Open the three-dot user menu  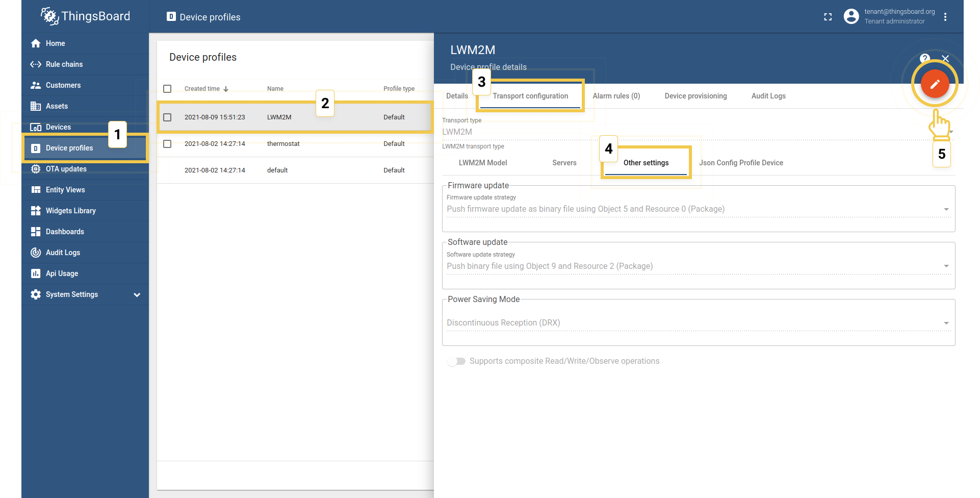pyautogui.click(x=945, y=17)
